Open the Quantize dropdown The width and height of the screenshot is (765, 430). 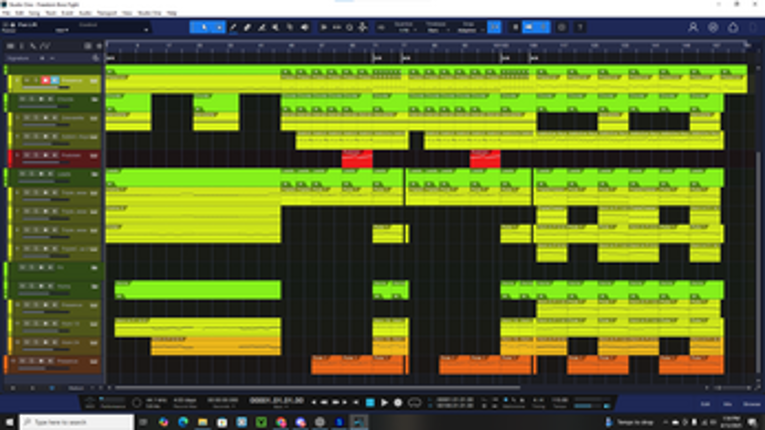[405, 28]
